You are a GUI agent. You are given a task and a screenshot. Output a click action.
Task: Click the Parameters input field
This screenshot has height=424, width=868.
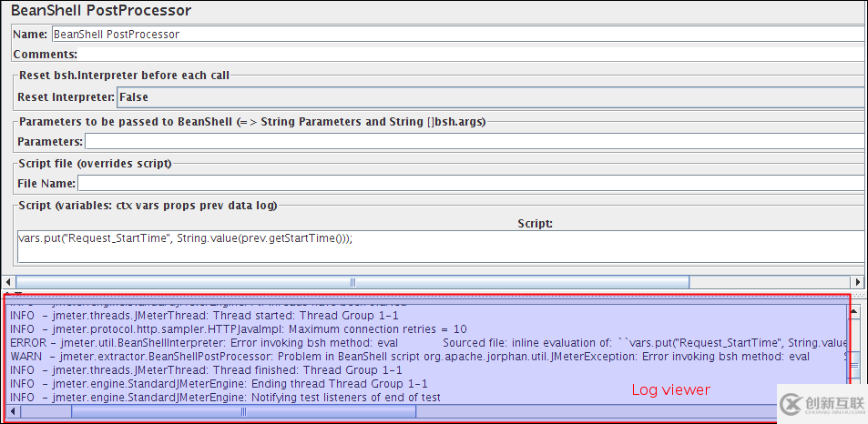[475, 142]
